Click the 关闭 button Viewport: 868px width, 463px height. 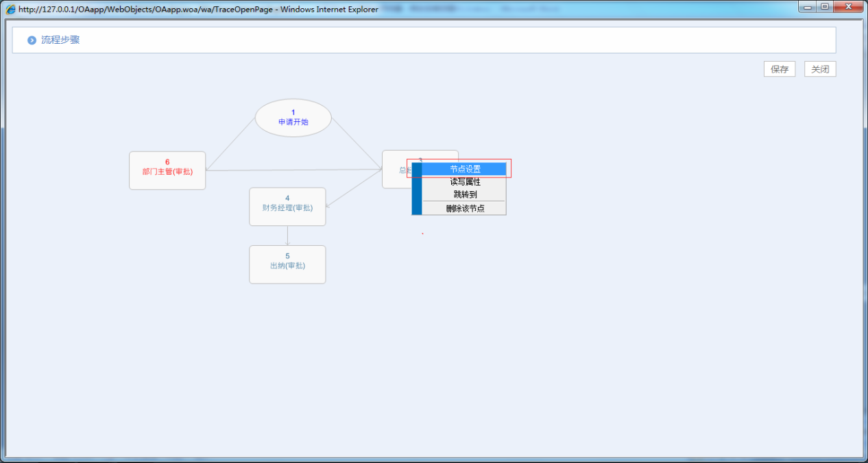pyautogui.click(x=820, y=69)
